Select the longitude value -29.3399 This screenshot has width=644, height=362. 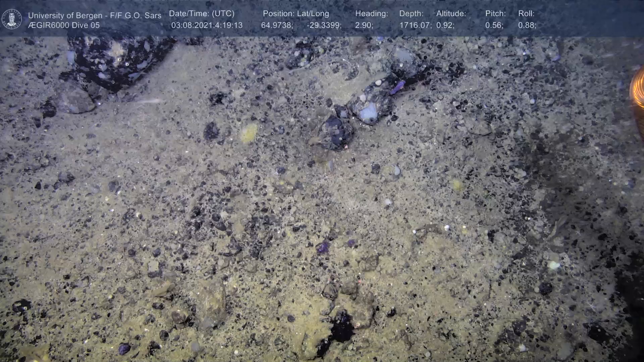pos(324,25)
